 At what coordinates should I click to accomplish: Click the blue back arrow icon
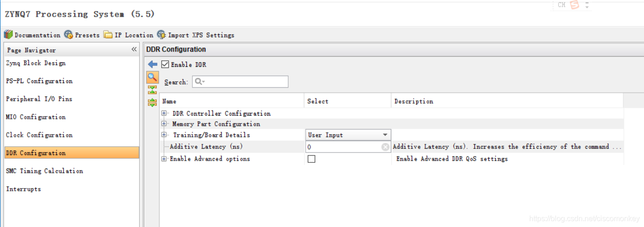(x=152, y=64)
